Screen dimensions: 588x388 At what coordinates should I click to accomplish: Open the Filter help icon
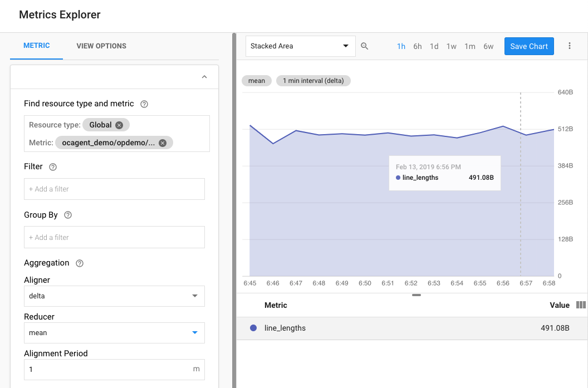tap(53, 167)
